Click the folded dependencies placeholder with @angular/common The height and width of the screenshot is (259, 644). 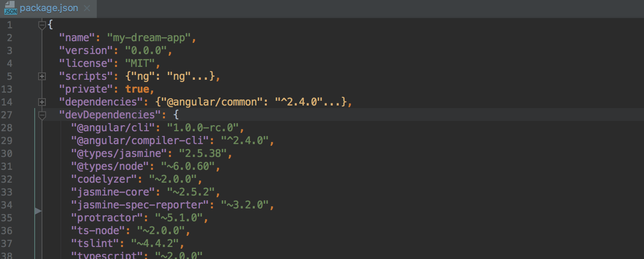pos(251,102)
